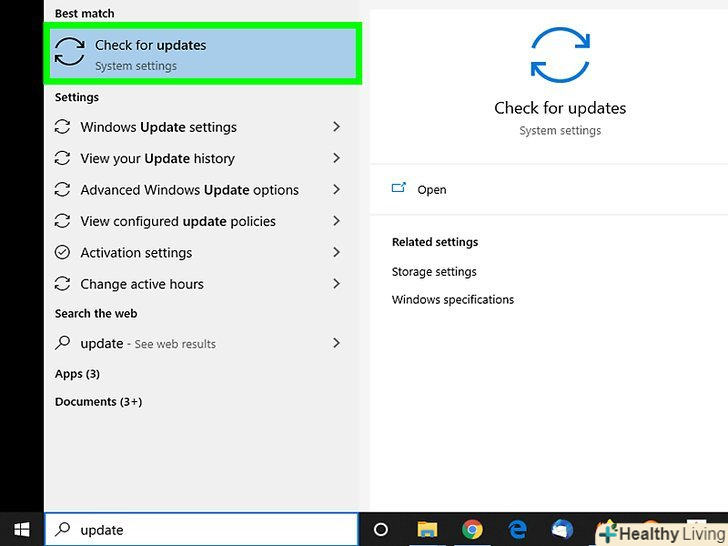This screenshot has width=728, height=546.
Task: Expand Windows Update settings chevron
Action: (x=337, y=126)
